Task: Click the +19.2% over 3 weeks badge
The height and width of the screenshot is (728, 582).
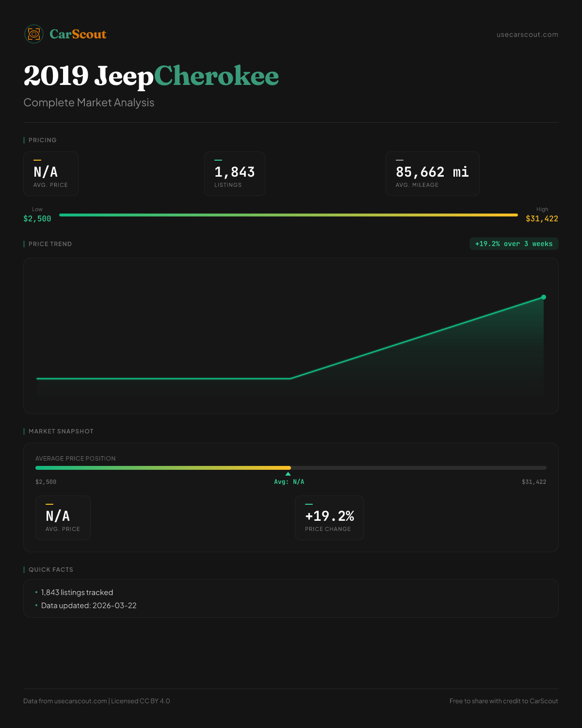Action: pyautogui.click(x=514, y=244)
